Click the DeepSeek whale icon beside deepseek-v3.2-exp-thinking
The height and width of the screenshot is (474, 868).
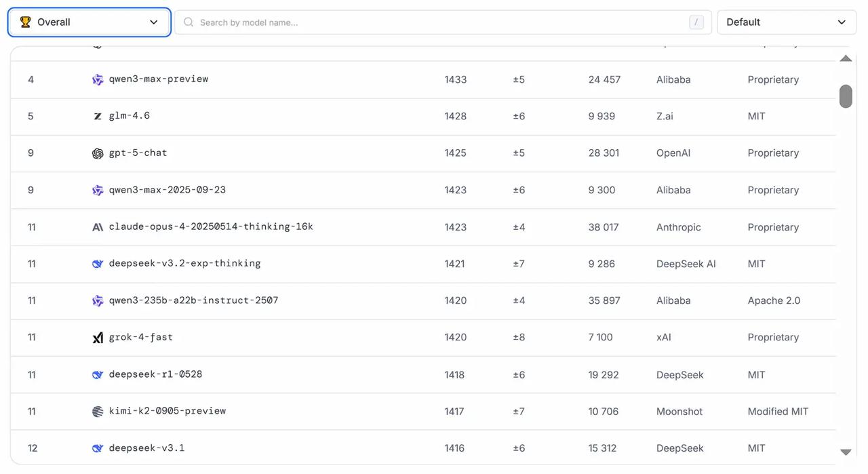[x=98, y=264]
